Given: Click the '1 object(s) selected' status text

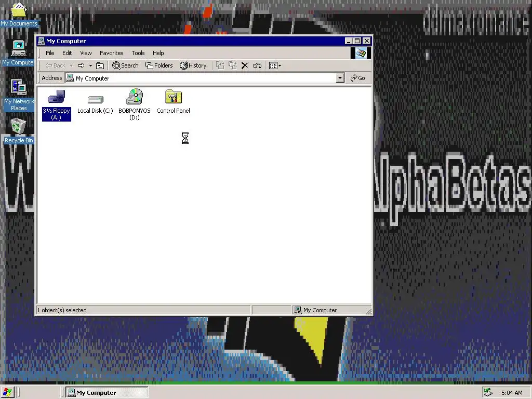Looking at the screenshot, I should pyautogui.click(x=62, y=310).
